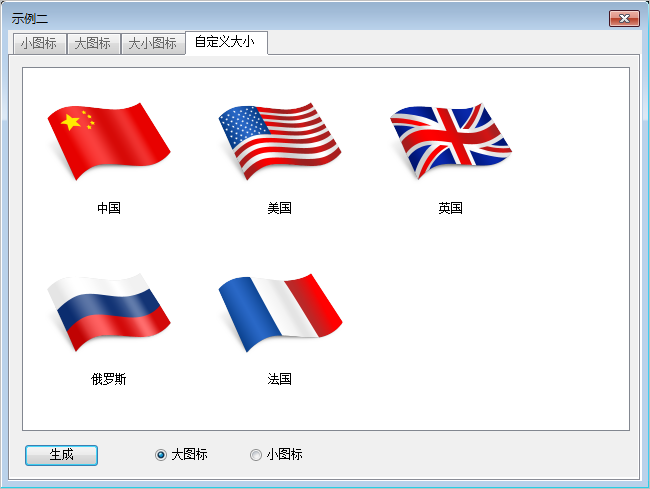
Task: Click the 俄罗斯 label text
Action: 109,379
